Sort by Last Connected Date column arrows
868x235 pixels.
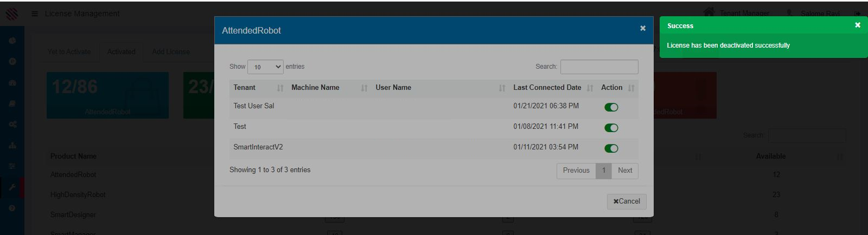[590, 88]
